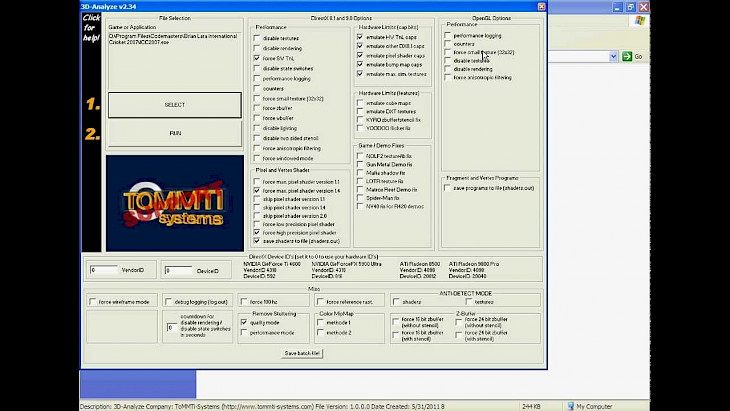
Task: Tick Color MipMap 'methode 2'
Action: tap(320, 332)
